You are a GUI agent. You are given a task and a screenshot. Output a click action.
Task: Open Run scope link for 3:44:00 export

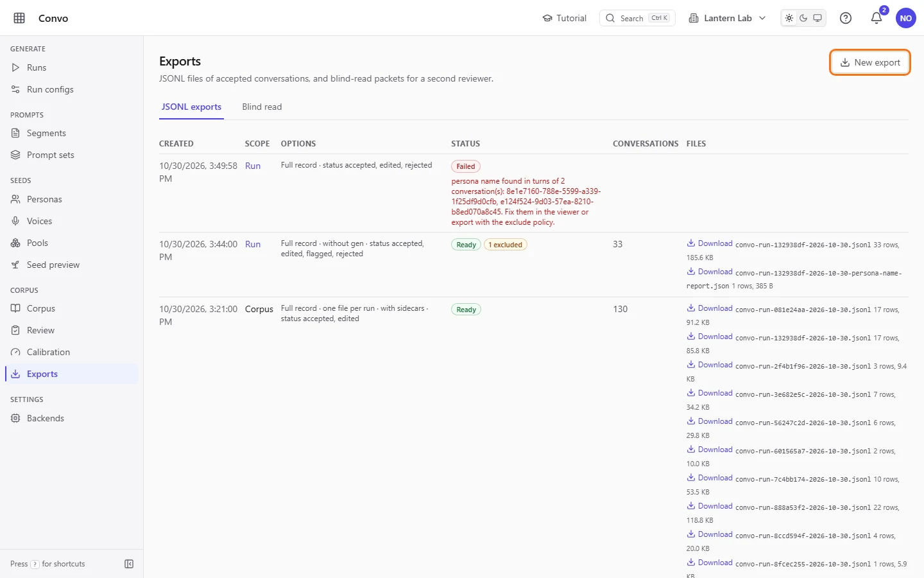pyautogui.click(x=253, y=244)
